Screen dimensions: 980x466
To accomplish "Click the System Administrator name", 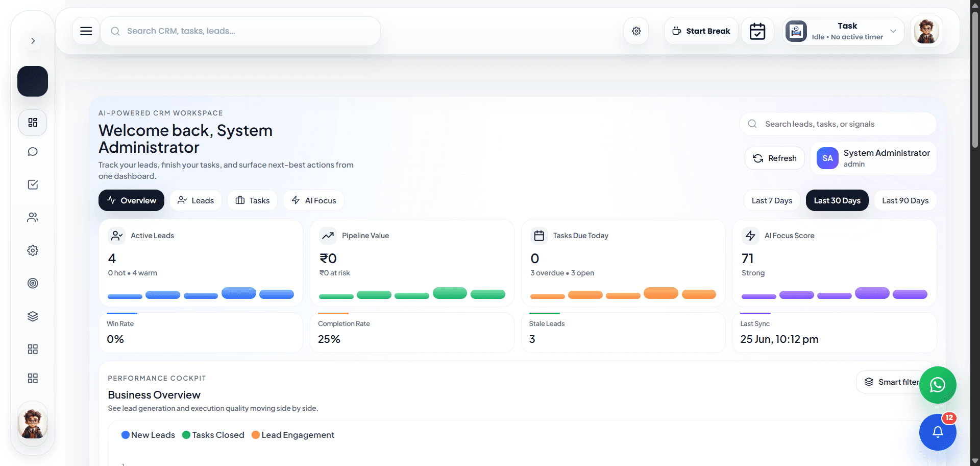I will pos(887,153).
